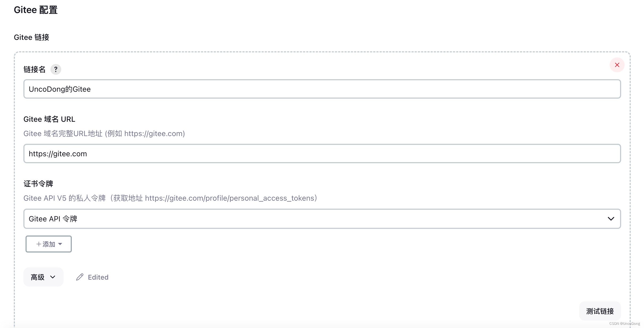The image size is (644, 328).
Task: Focus the 链接名 field containing UncoDong的Gitee
Action: 322,89
